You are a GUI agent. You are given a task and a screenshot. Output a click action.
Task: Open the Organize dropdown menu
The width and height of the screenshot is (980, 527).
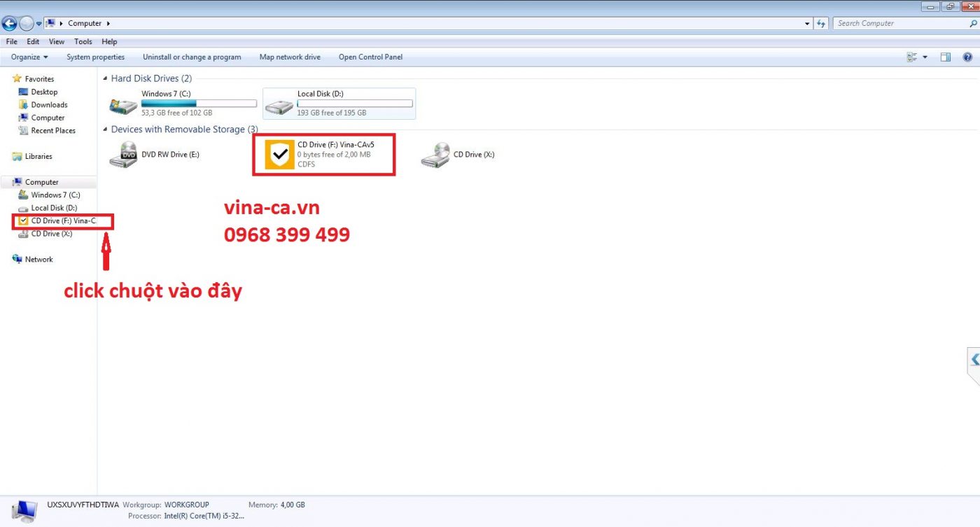(29, 57)
